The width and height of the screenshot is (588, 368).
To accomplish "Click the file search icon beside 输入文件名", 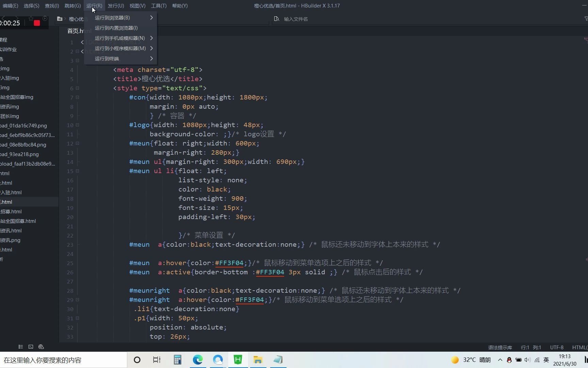I will [x=276, y=19].
